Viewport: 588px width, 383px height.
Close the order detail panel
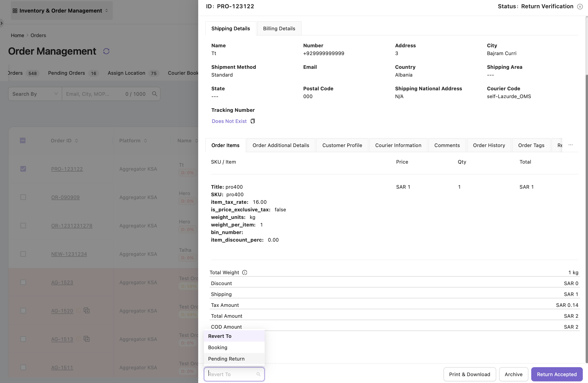click(x=580, y=6)
